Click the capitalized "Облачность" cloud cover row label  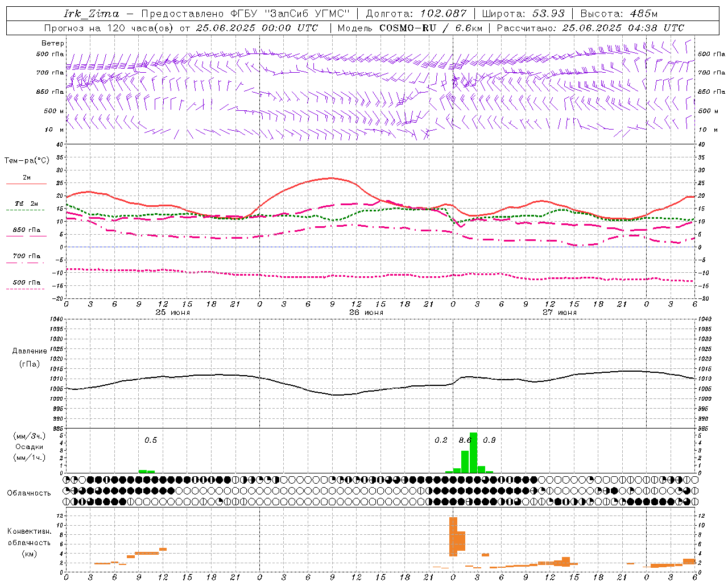coord(29,493)
